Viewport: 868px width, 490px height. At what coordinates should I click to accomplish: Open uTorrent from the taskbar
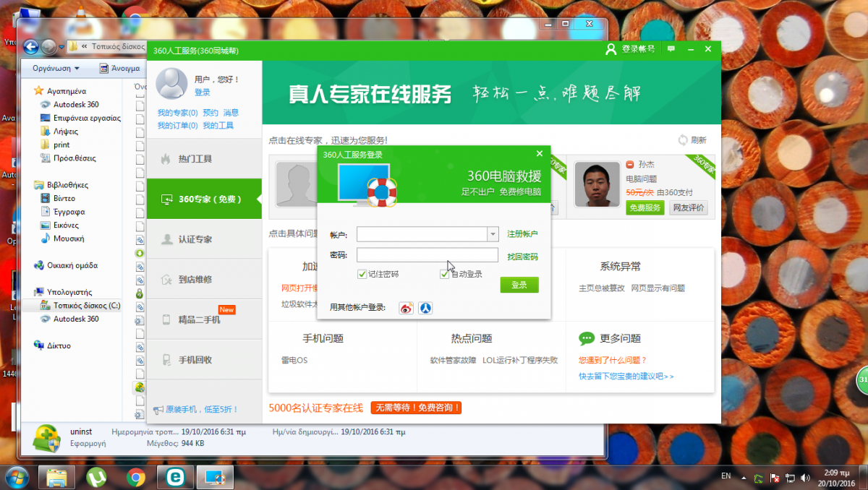[x=96, y=477]
